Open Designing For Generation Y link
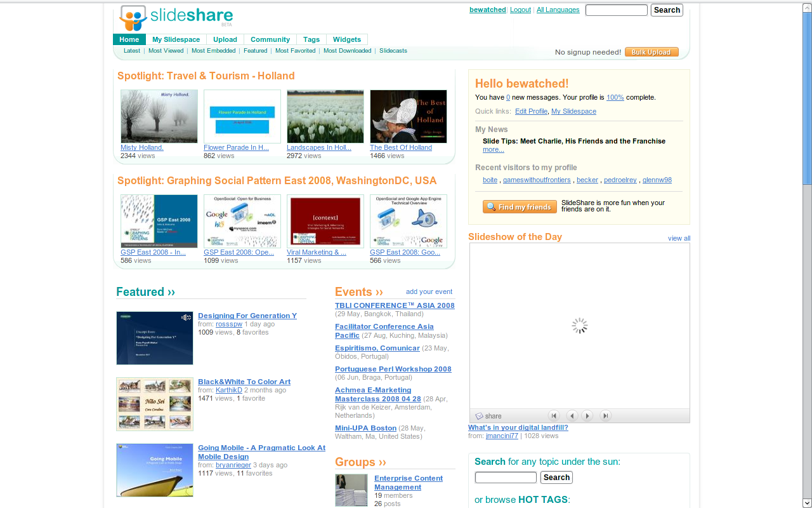This screenshot has height=508, width=812. tap(247, 316)
